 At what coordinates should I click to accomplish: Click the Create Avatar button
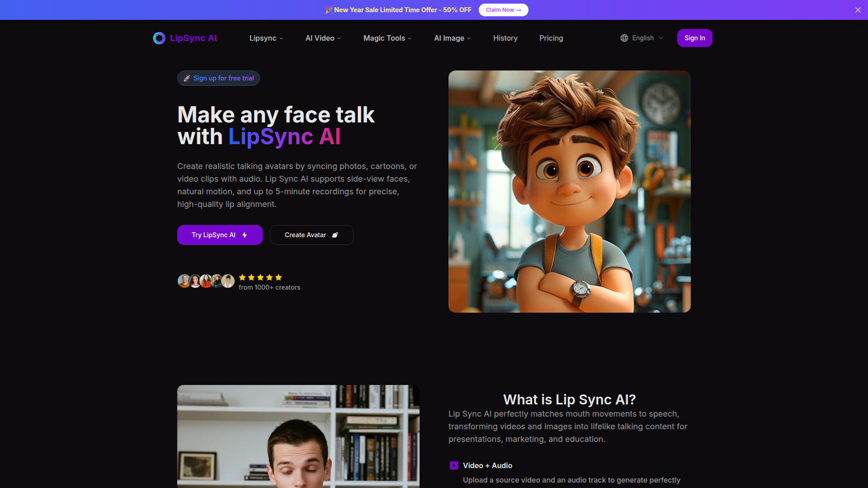311,235
